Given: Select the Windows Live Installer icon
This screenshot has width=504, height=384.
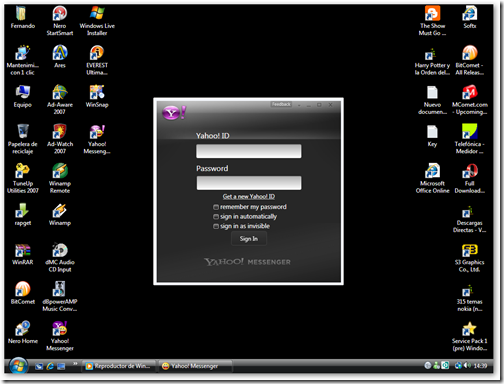Looking at the screenshot, I should (97, 21).
